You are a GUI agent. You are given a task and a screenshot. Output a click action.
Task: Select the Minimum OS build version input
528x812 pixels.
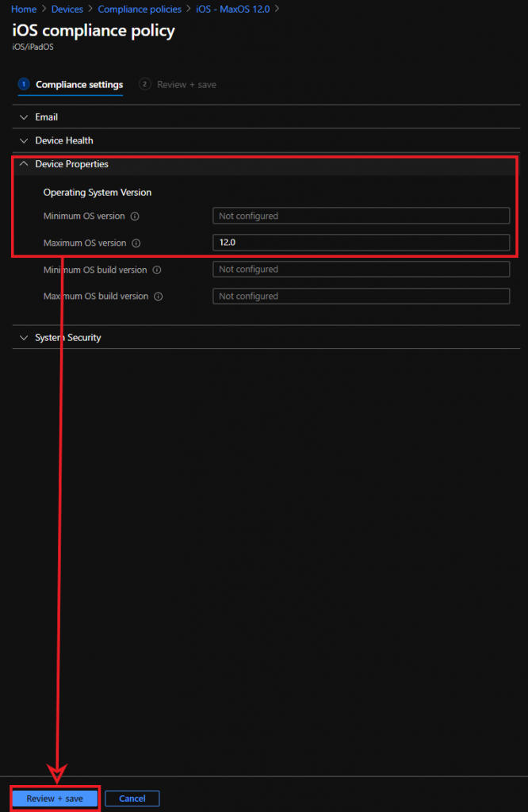click(x=361, y=270)
